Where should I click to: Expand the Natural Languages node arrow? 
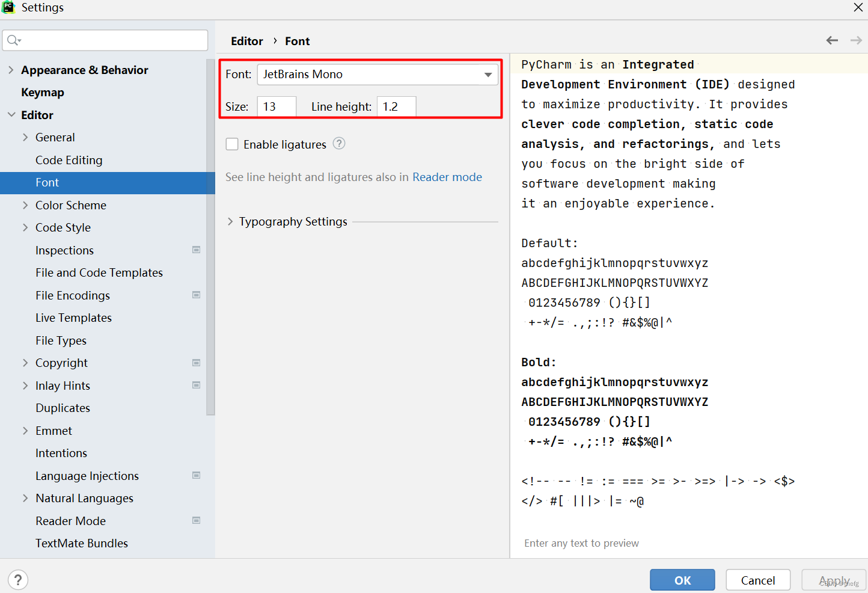pyautogui.click(x=25, y=498)
